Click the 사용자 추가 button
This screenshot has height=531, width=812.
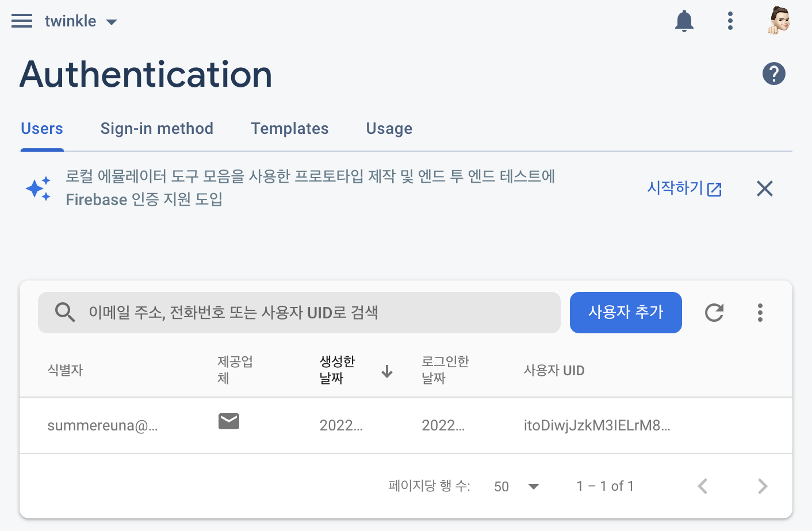tap(626, 313)
